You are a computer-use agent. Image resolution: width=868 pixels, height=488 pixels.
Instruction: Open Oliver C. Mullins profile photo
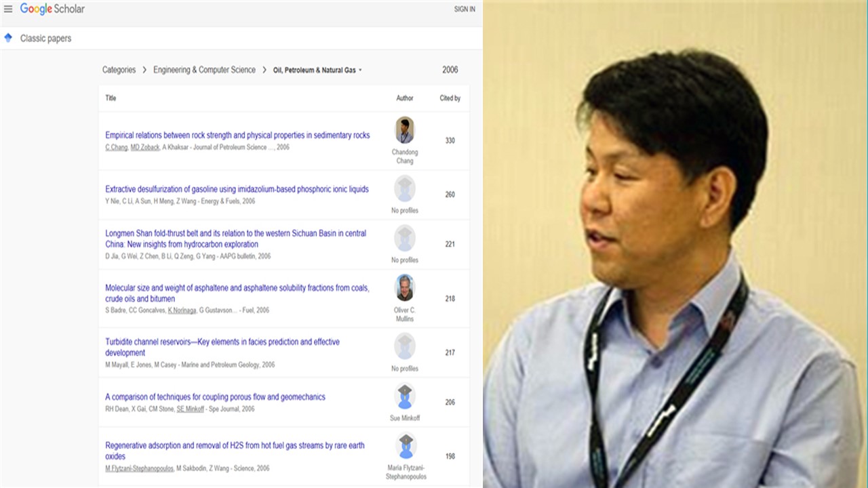(405, 288)
